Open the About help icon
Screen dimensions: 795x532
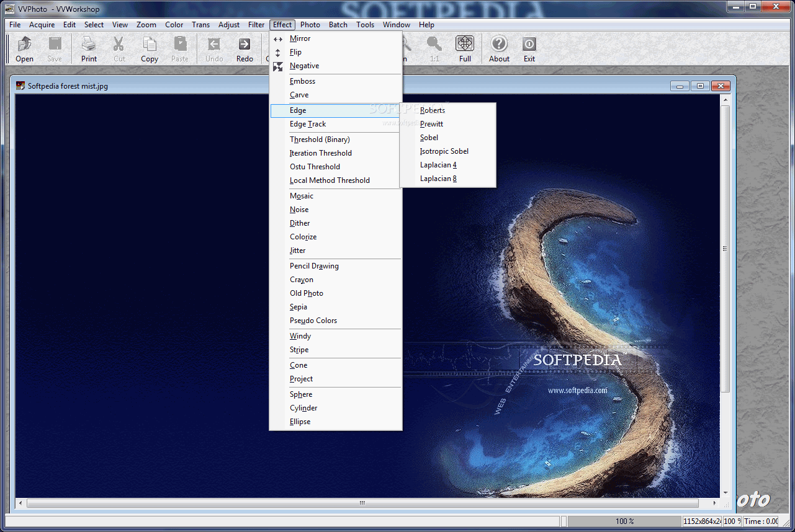pos(499,49)
